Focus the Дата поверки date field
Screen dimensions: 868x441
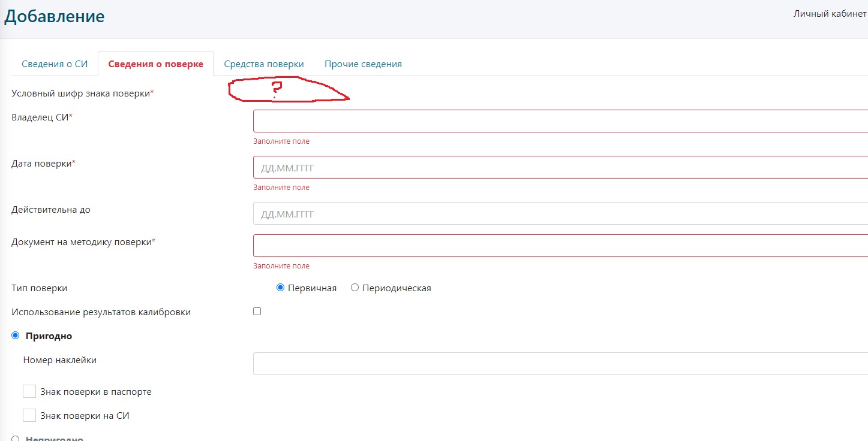(x=560, y=168)
